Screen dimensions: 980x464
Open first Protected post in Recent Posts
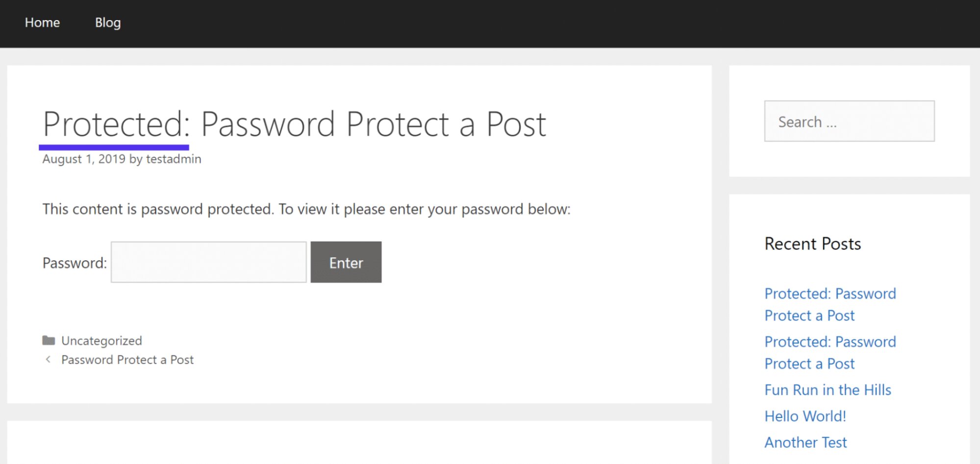pyautogui.click(x=830, y=304)
